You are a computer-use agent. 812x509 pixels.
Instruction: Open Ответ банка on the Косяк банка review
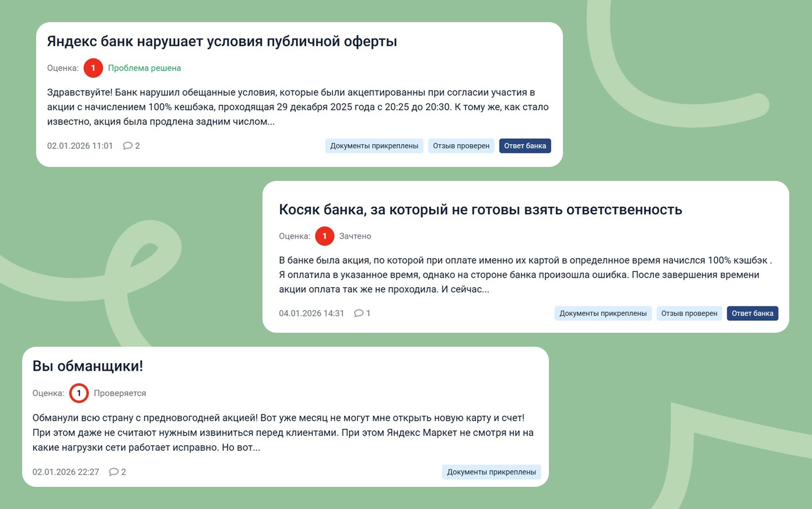tap(752, 313)
